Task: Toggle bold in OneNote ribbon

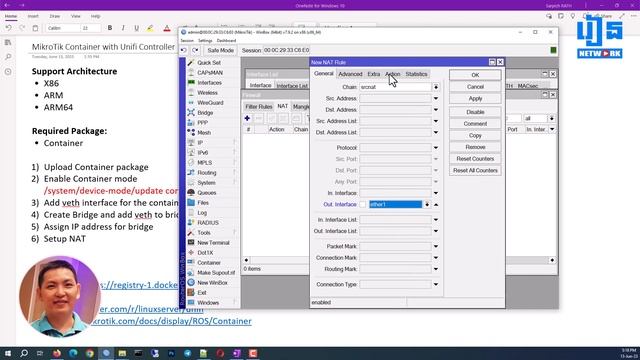Action: (x=110, y=28)
